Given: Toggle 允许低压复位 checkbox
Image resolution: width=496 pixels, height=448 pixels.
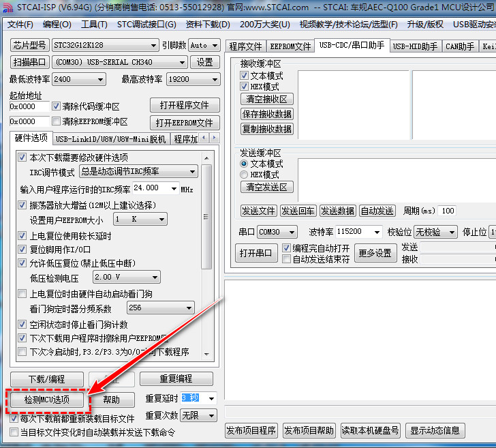Looking at the screenshot, I should point(22,263).
